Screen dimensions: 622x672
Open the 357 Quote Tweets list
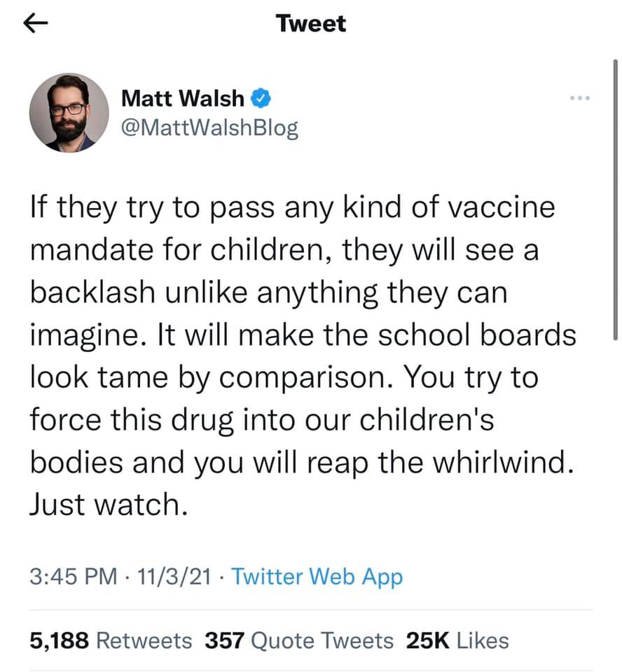[x=299, y=640]
